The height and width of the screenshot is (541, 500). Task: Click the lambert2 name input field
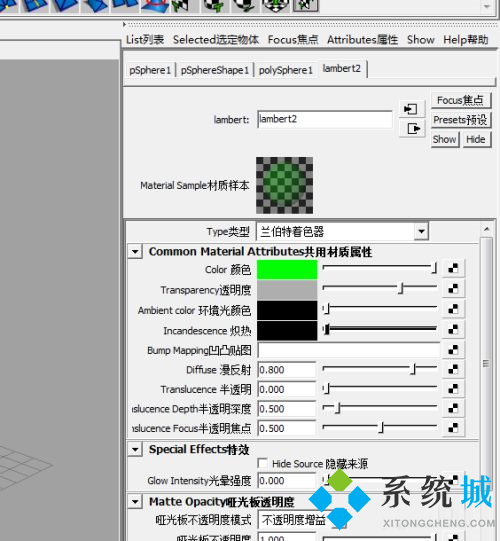(x=324, y=119)
